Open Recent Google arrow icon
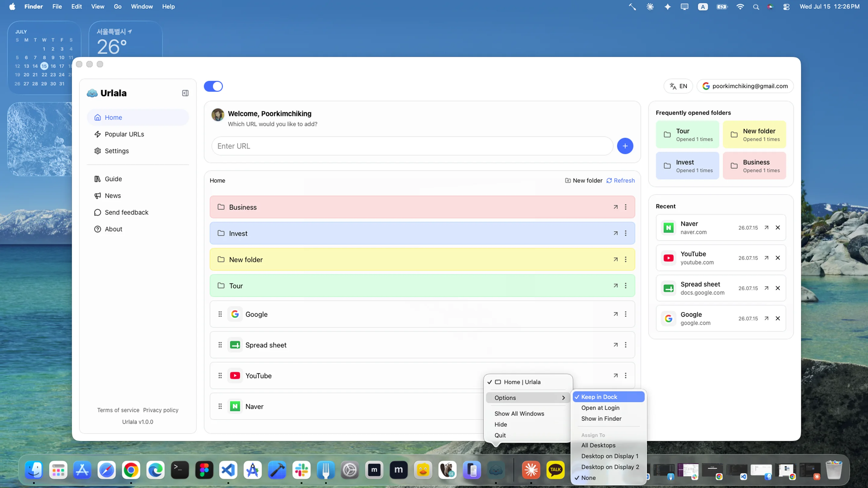Image resolution: width=868 pixels, height=488 pixels. click(x=766, y=319)
